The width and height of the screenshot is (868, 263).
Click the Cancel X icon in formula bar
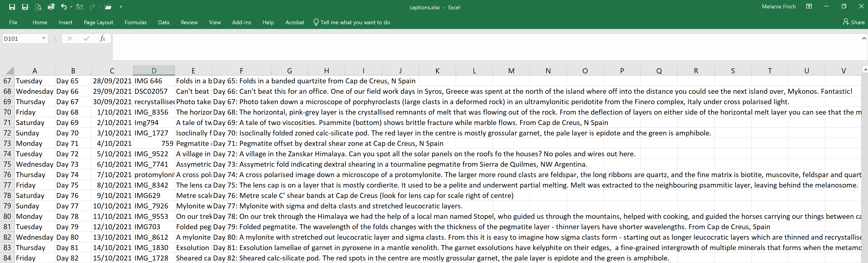click(70, 38)
